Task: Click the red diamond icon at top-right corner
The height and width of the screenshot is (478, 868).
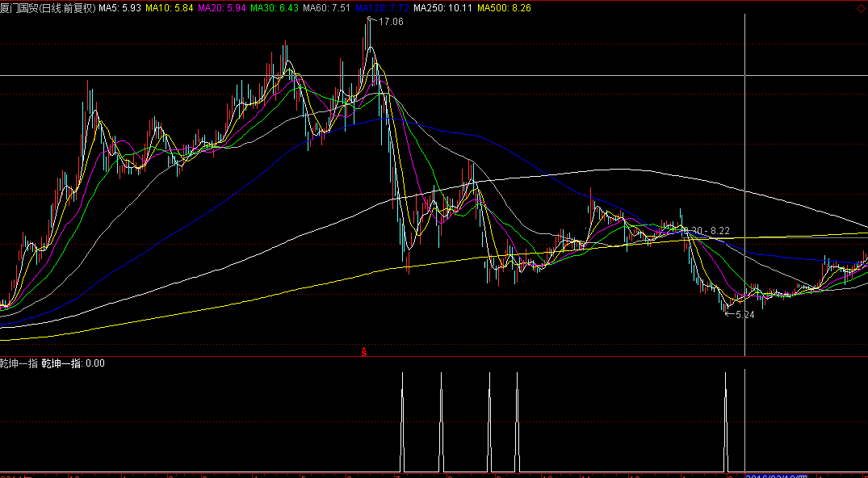Action: pyautogui.click(x=860, y=7)
